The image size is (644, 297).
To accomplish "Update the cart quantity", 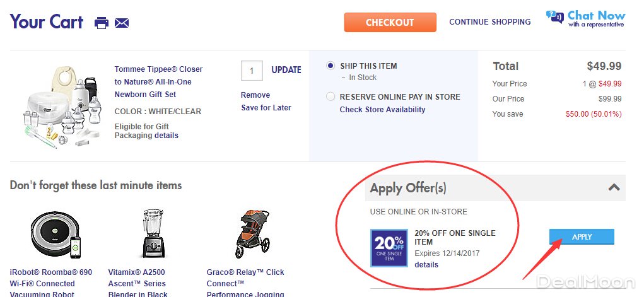I will [286, 70].
